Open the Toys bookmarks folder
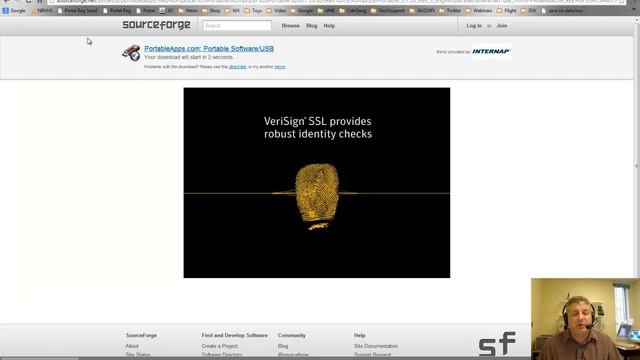The image size is (640, 360). point(253,11)
